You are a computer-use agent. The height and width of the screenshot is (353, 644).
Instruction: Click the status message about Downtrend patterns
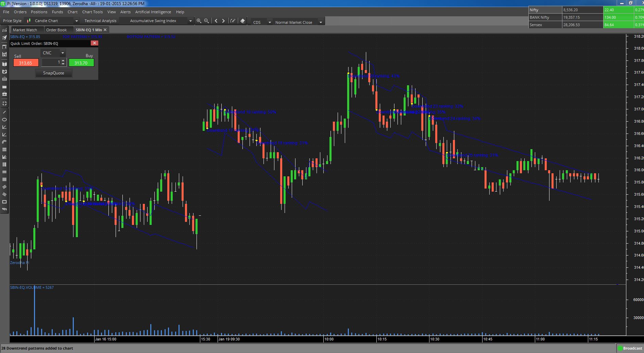37,348
